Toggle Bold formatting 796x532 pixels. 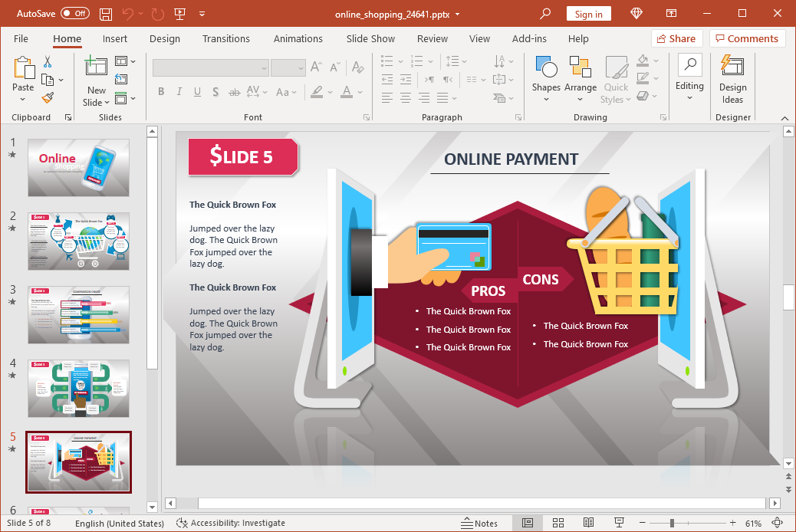point(161,92)
